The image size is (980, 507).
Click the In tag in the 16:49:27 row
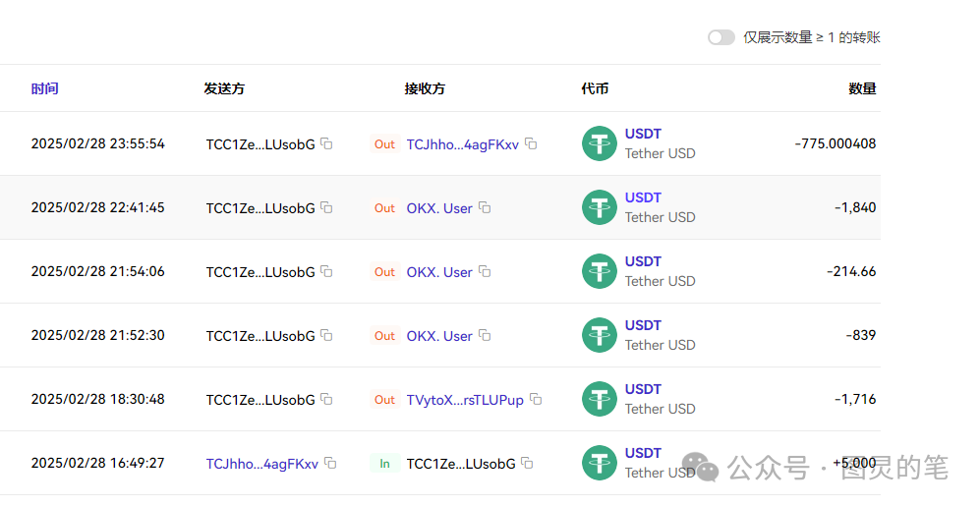(x=384, y=464)
